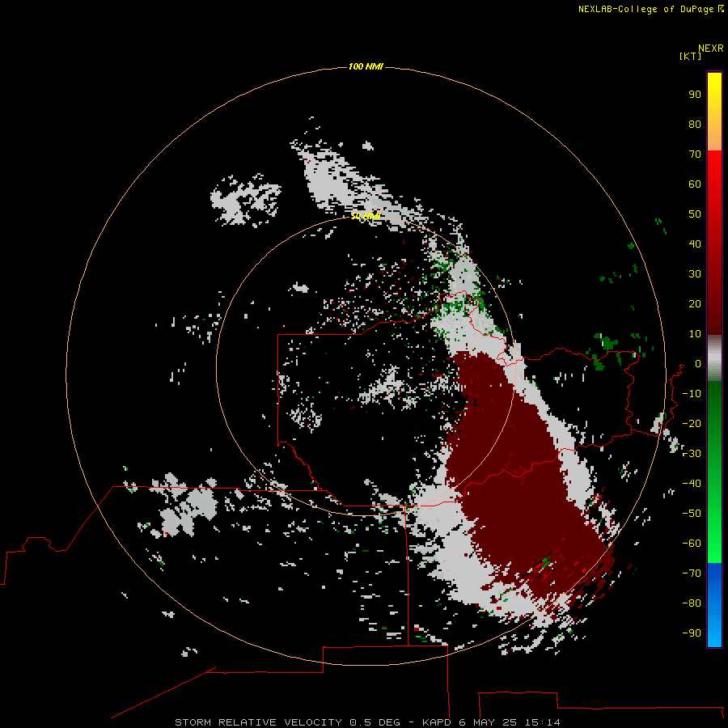Click the 80 value on the velocity scale
Image resolution: width=728 pixels, height=728 pixels.
click(x=695, y=124)
